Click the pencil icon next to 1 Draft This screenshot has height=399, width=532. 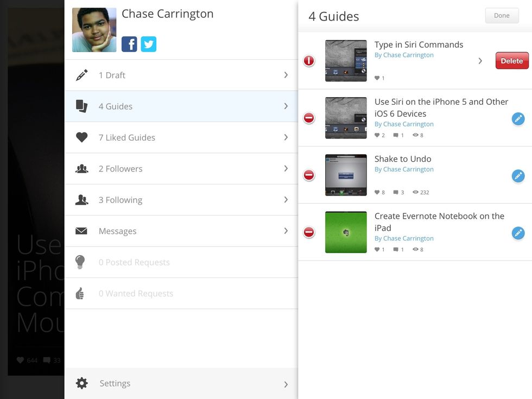[x=82, y=75]
